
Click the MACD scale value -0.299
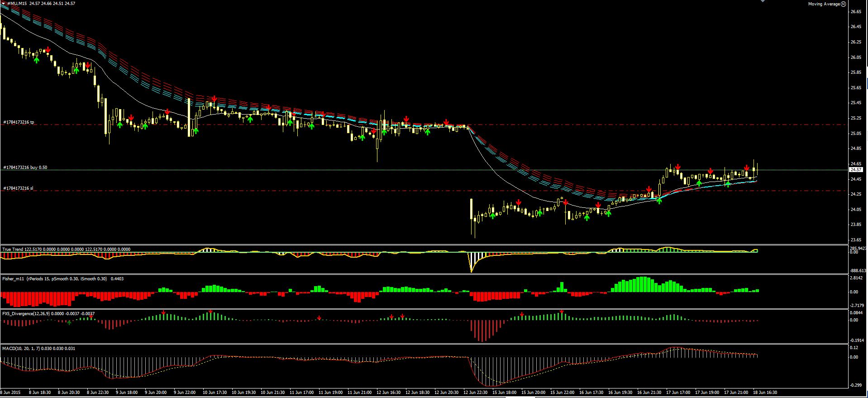855,385
